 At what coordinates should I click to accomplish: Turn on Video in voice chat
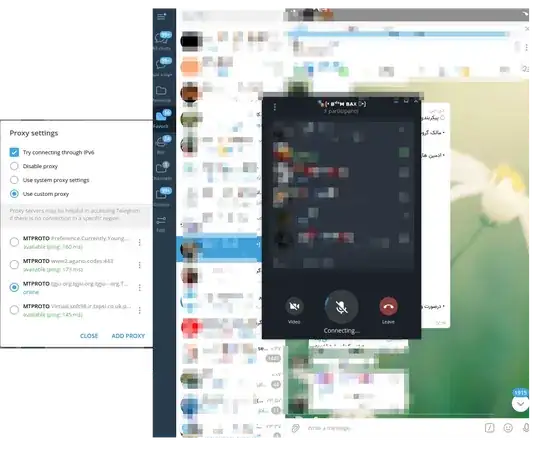pyautogui.click(x=294, y=306)
